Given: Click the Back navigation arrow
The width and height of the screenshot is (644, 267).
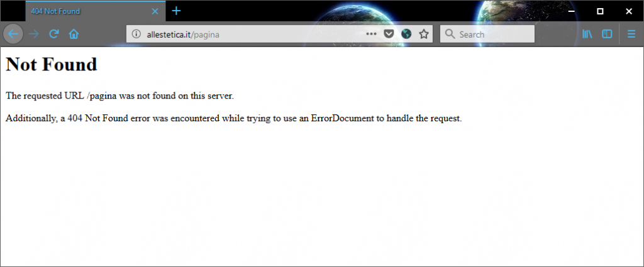Looking at the screenshot, I should click(13, 34).
